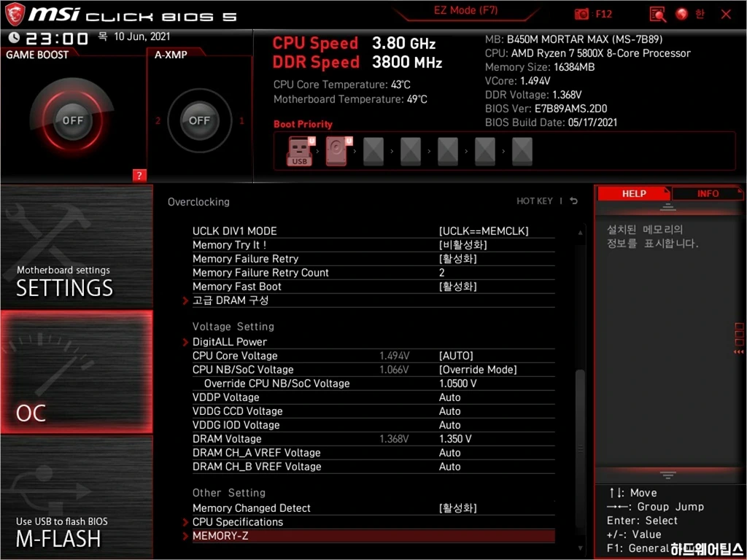Select the DRAM CH_A VREF Voltage value
The width and height of the screenshot is (747, 560).
point(449,452)
